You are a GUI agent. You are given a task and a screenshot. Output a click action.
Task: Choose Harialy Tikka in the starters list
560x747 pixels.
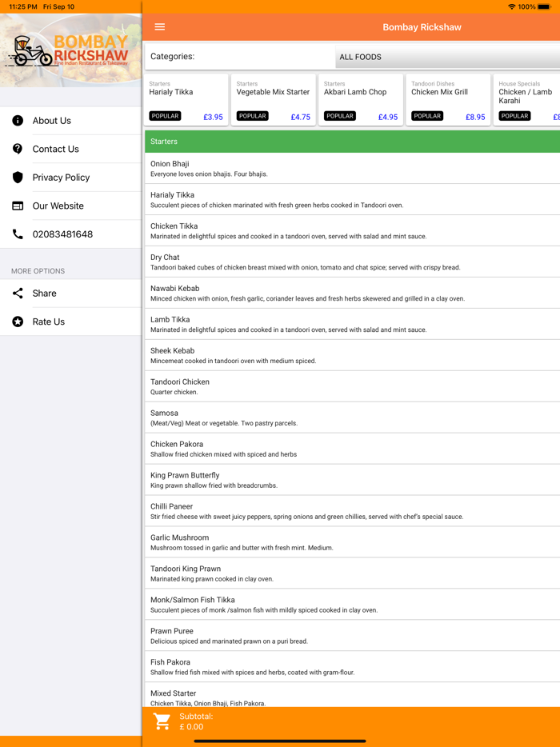352,200
